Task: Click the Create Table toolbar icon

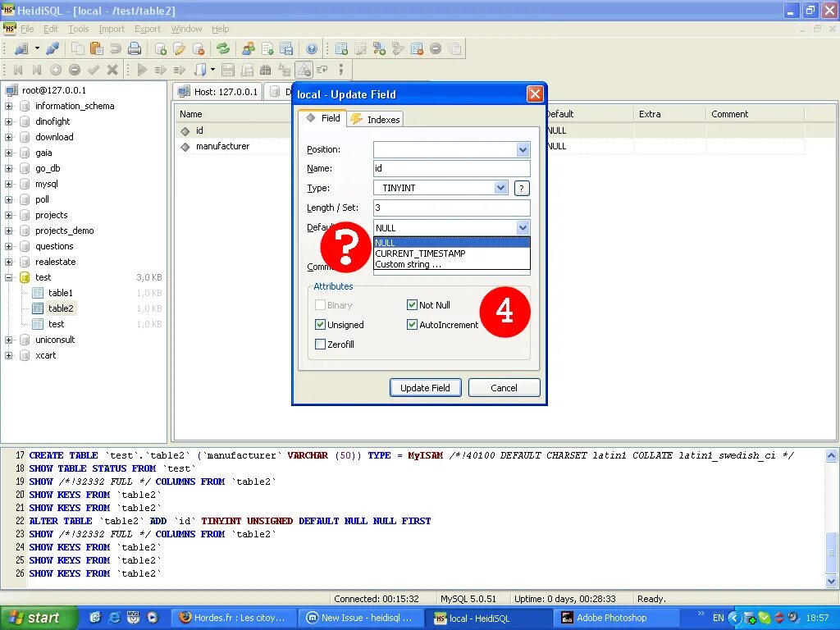Action: point(341,48)
